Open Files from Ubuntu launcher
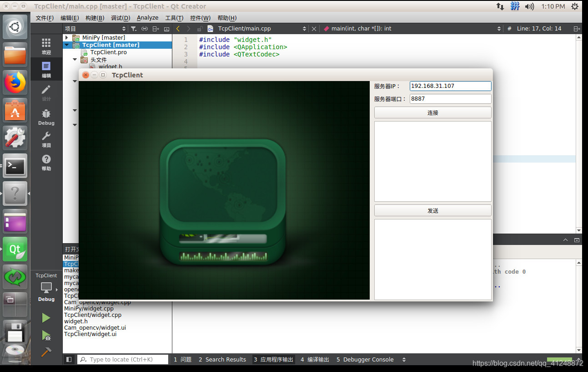 pos(15,55)
